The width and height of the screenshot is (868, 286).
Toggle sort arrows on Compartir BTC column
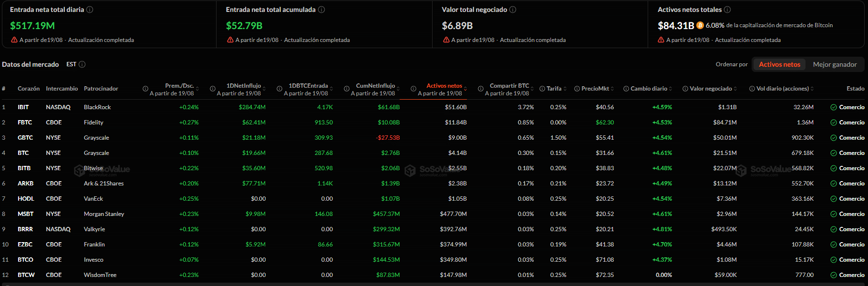tap(533, 89)
